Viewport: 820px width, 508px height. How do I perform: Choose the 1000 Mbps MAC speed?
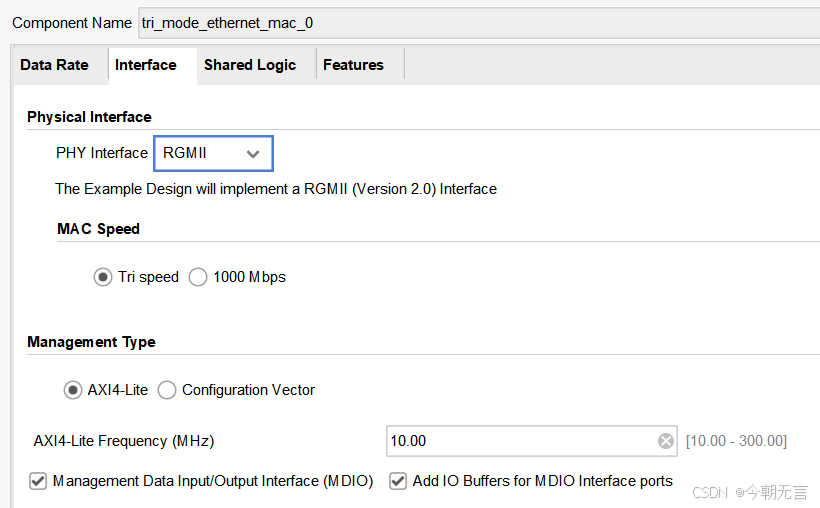[198, 277]
